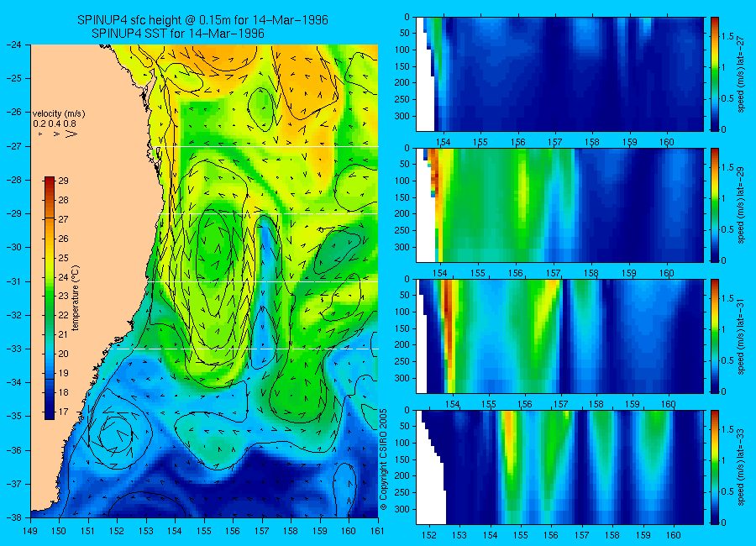This screenshot has height=546, width=756.
Task: Select the "speed (m/s) lat=-27" label
Action: (x=742, y=74)
